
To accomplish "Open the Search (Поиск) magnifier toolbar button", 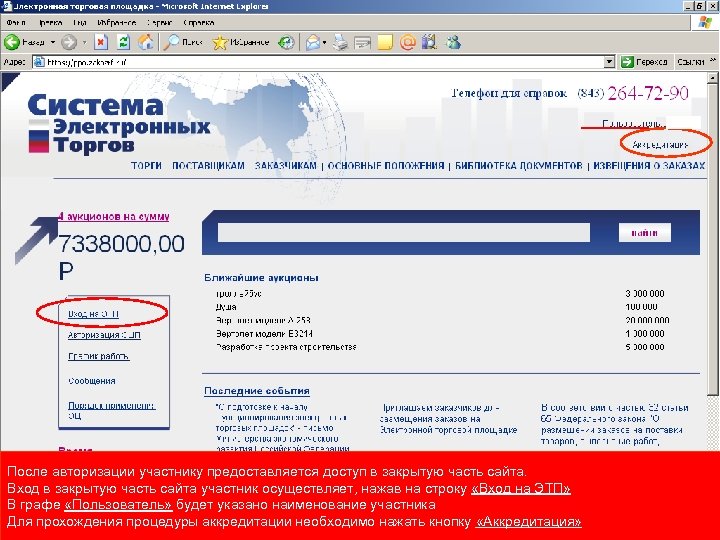I will tap(183, 42).
